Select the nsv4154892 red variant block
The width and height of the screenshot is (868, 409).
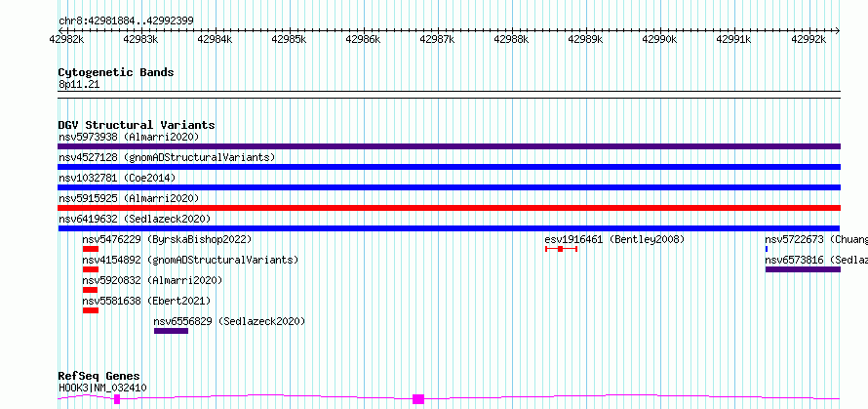pos(91,269)
